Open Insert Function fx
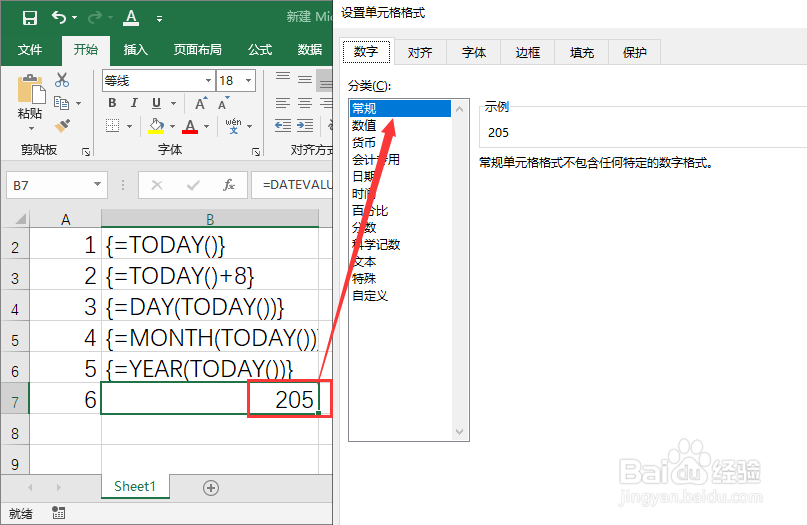Viewport: 807px width, 525px height. pyautogui.click(x=229, y=185)
